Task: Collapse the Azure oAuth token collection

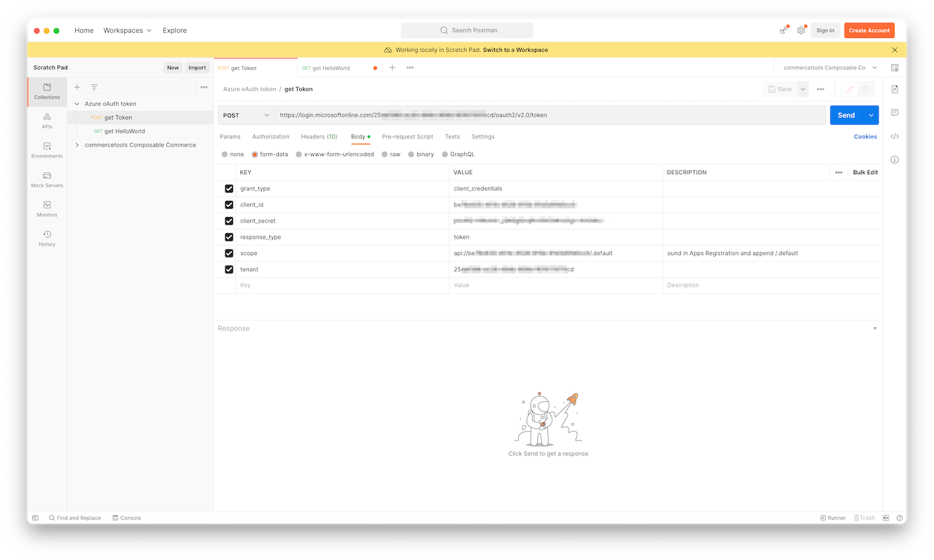Action: point(77,104)
